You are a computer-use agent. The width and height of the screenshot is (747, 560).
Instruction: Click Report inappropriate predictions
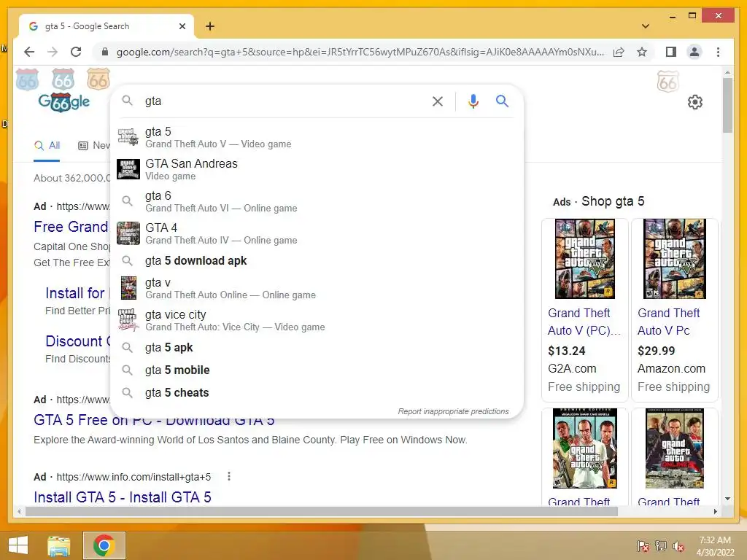point(453,411)
